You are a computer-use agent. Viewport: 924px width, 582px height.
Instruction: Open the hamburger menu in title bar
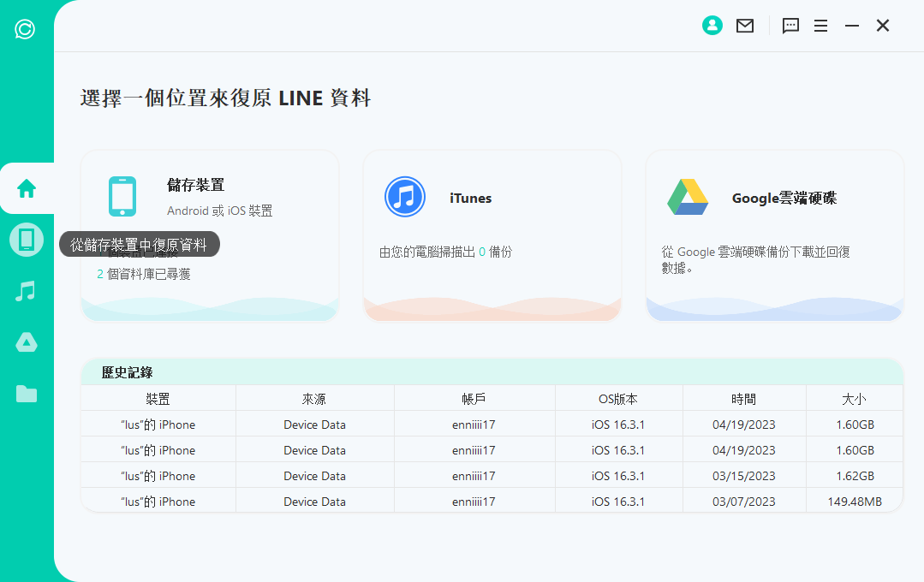(x=820, y=26)
